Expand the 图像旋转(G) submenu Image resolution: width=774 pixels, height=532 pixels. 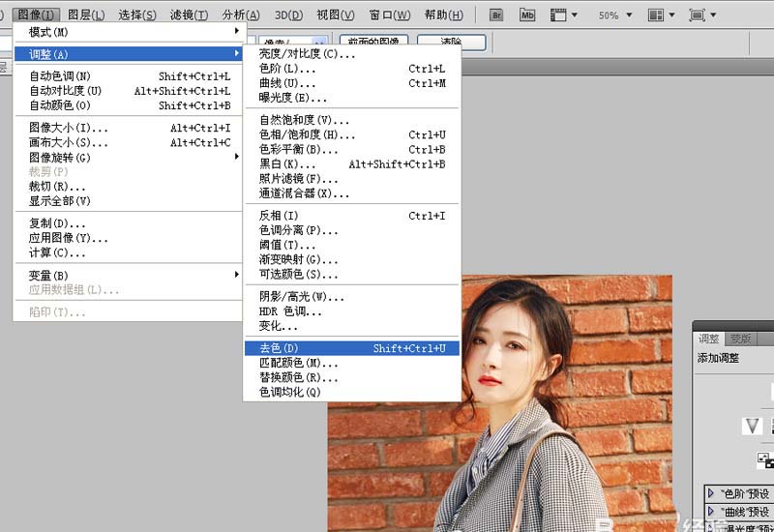(128, 158)
